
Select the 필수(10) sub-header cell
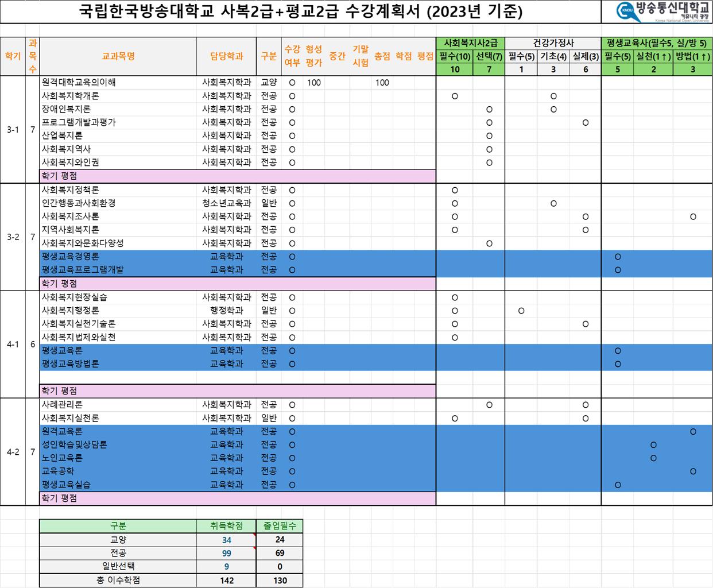point(455,56)
